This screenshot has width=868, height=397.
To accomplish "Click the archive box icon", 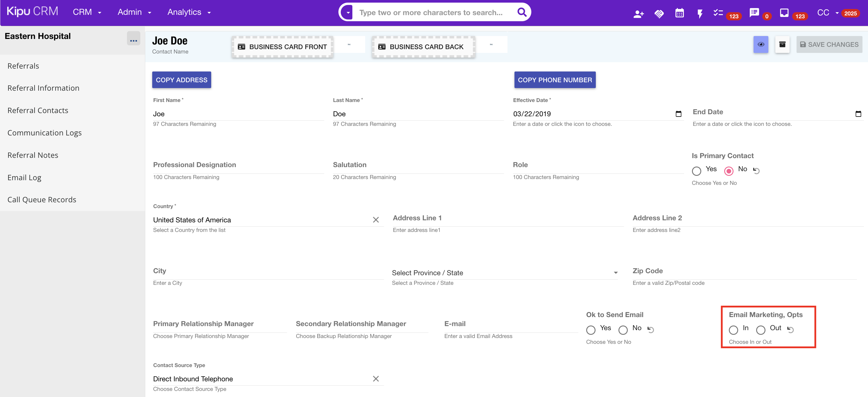I will tap(782, 44).
